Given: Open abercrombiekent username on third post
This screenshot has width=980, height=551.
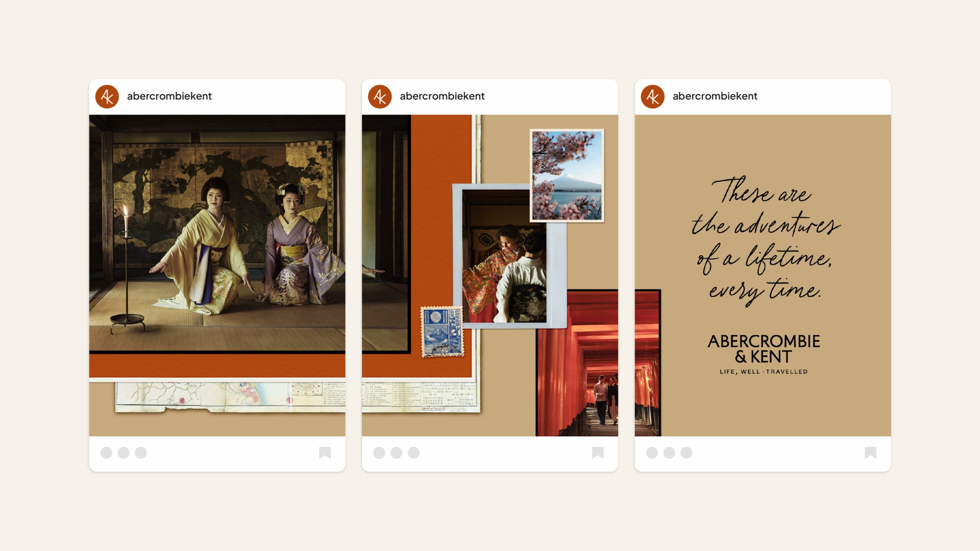Looking at the screenshot, I should tap(715, 96).
